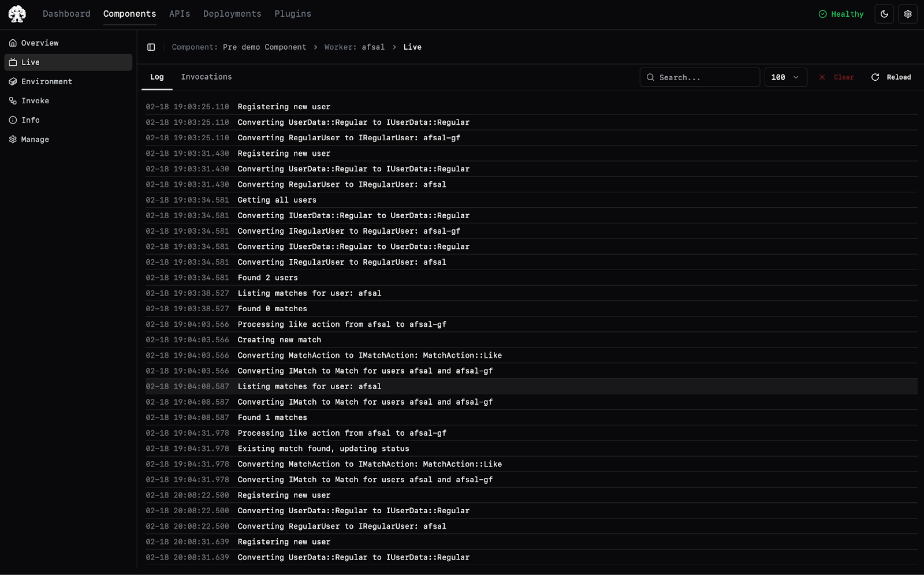Click the Live breadcrumb

click(x=412, y=47)
